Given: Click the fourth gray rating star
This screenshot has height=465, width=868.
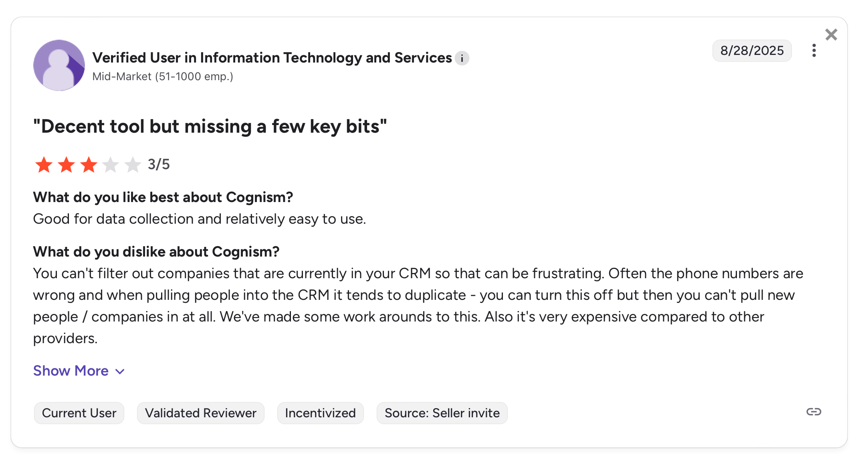Looking at the screenshot, I should pyautogui.click(x=111, y=165).
